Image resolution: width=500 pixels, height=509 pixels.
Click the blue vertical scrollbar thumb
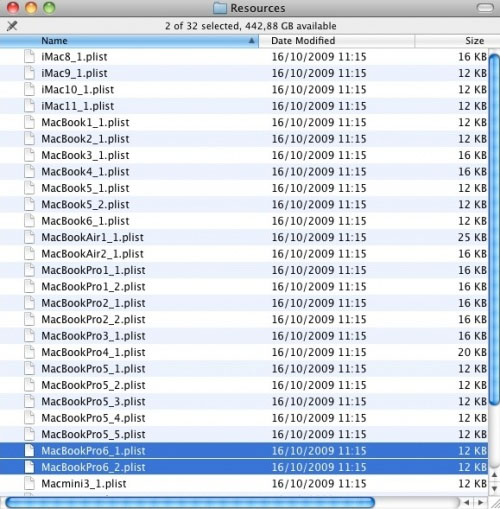pos(494,229)
